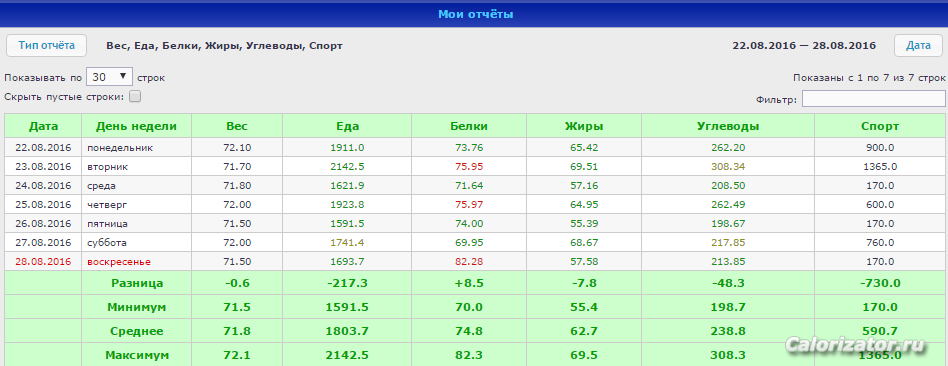
Task: Sort by the Углеводы column header
Action: click(x=728, y=126)
